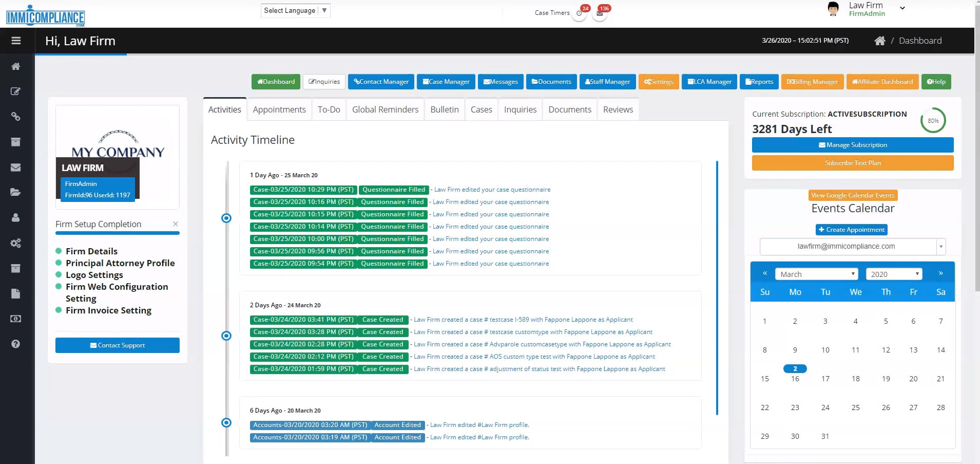Image resolution: width=980 pixels, height=464 pixels.
Task: Open the Case Timers clock with 24 badge
Action: [x=579, y=14]
